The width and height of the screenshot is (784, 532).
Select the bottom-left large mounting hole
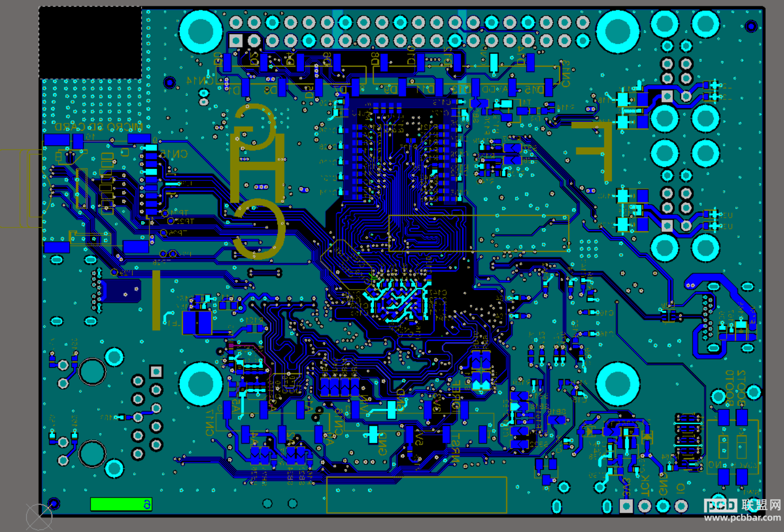point(201,384)
